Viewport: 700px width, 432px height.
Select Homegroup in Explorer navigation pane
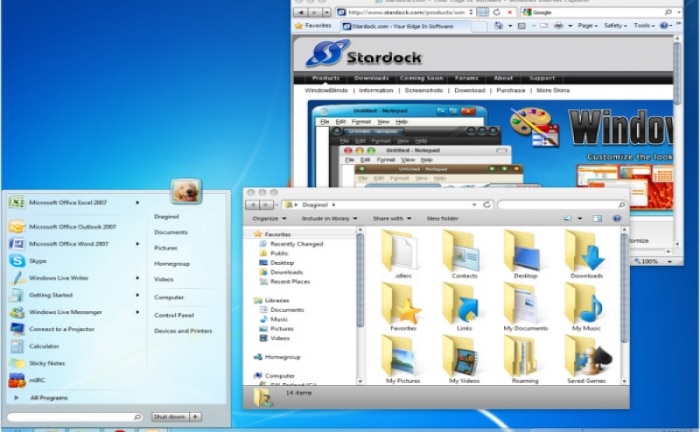277,357
